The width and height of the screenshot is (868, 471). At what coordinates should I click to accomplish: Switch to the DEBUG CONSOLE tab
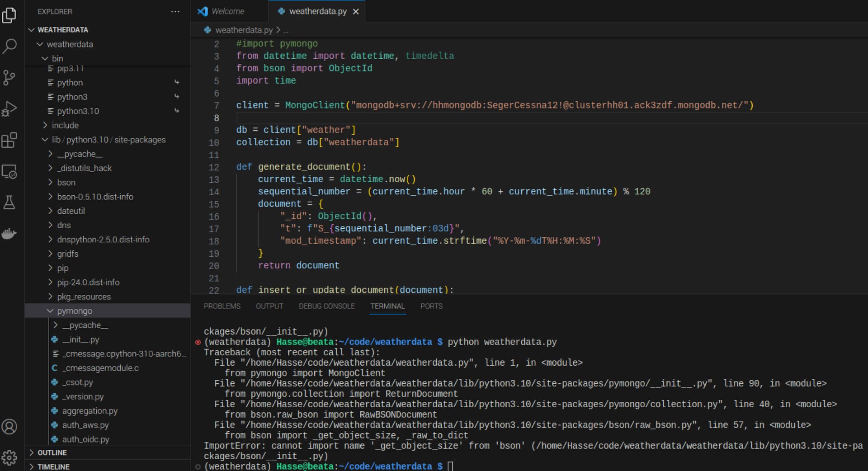tap(326, 306)
